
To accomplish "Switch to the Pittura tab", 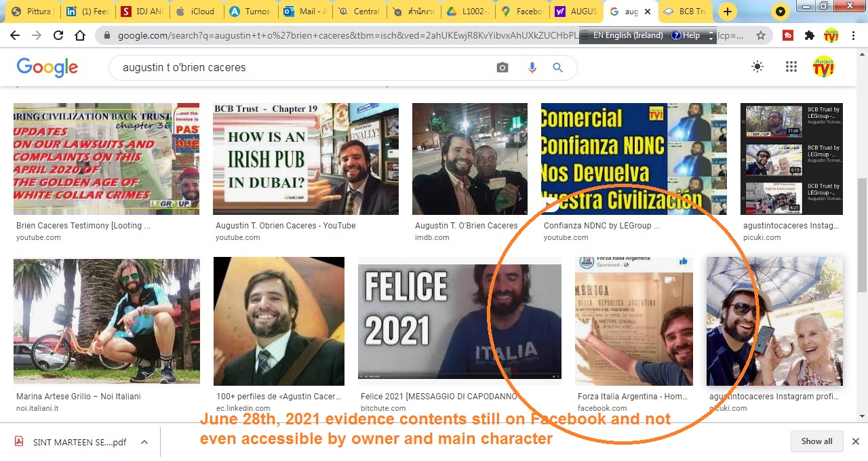I will click(31, 12).
